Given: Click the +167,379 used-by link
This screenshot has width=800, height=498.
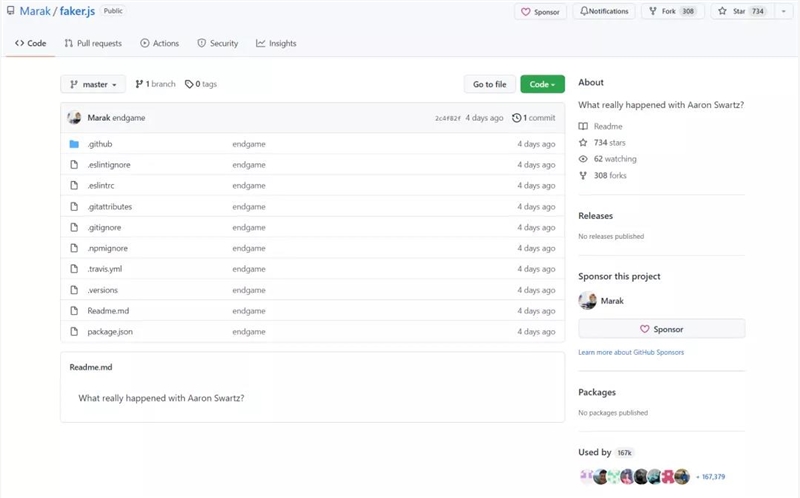Looking at the screenshot, I should [x=711, y=477].
